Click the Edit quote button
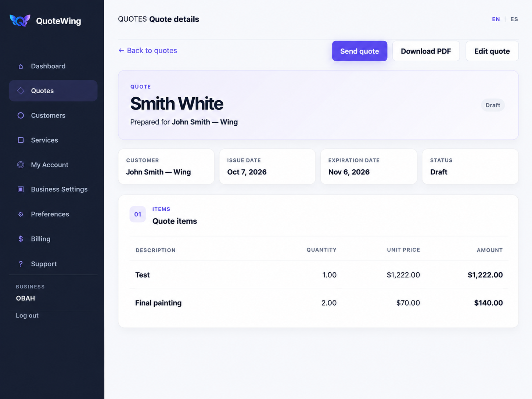The image size is (532, 399). click(x=492, y=51)
